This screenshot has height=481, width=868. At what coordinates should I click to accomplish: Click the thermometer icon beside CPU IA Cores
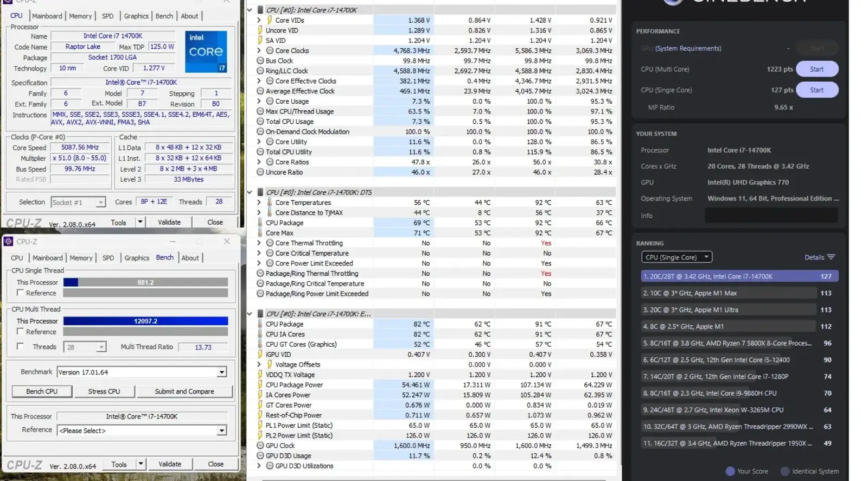pos(260,334)
